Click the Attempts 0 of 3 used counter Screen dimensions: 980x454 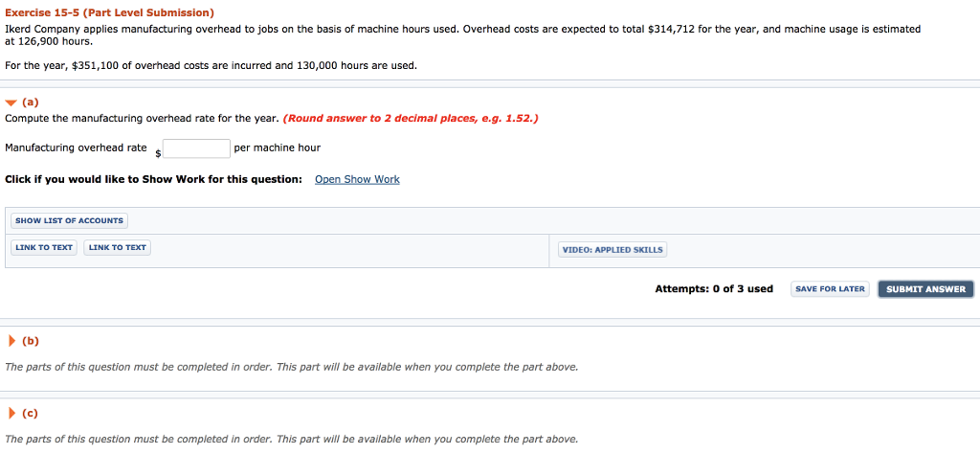pyautogui.click(x=714, y=289)
